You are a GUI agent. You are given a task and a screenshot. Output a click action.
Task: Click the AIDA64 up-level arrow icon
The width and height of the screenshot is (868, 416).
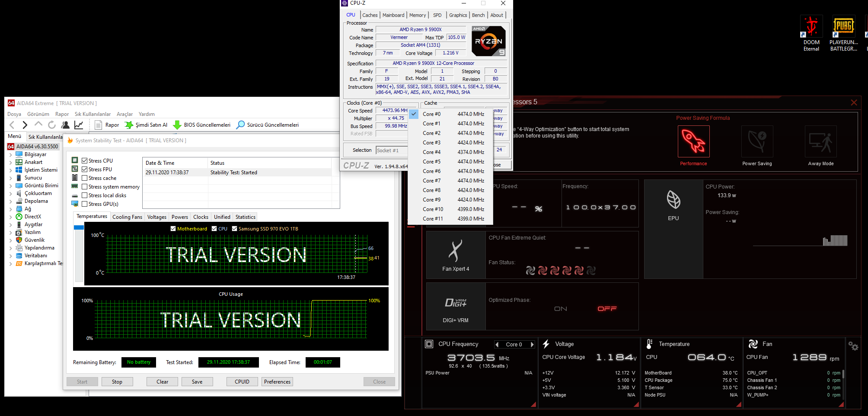click(x=38, y=125)
